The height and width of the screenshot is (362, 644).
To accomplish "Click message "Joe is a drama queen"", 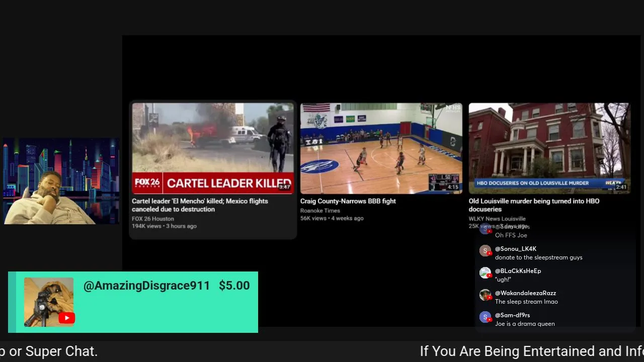I will tap(525, 324).
